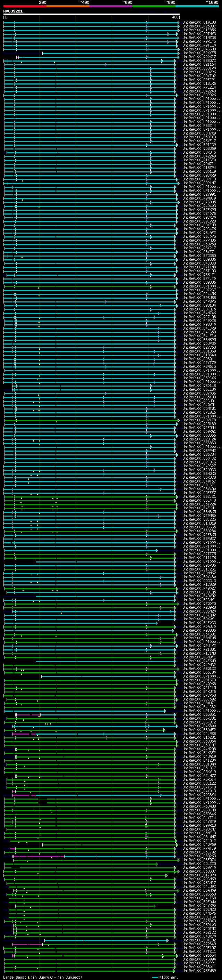Click the purple ~60% identity legend segment
This screenshot has width=222, height=980.
click(111, 7)
